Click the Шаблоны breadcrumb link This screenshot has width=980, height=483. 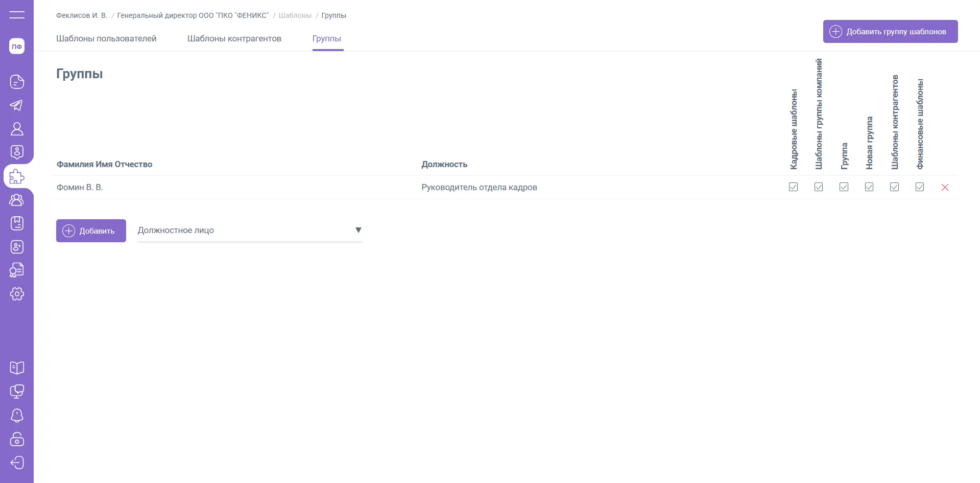[295, 15]
